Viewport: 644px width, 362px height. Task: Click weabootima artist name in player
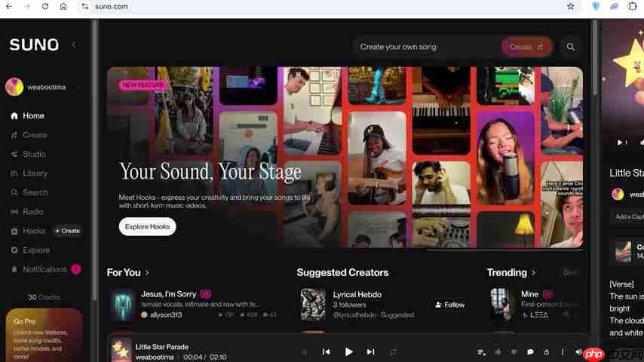[155, 357]
